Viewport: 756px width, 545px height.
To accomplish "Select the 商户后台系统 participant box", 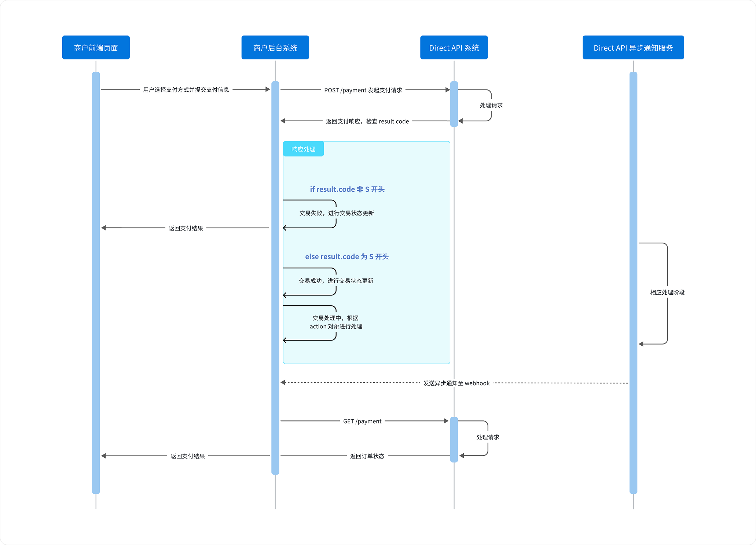I will [275, 48].
